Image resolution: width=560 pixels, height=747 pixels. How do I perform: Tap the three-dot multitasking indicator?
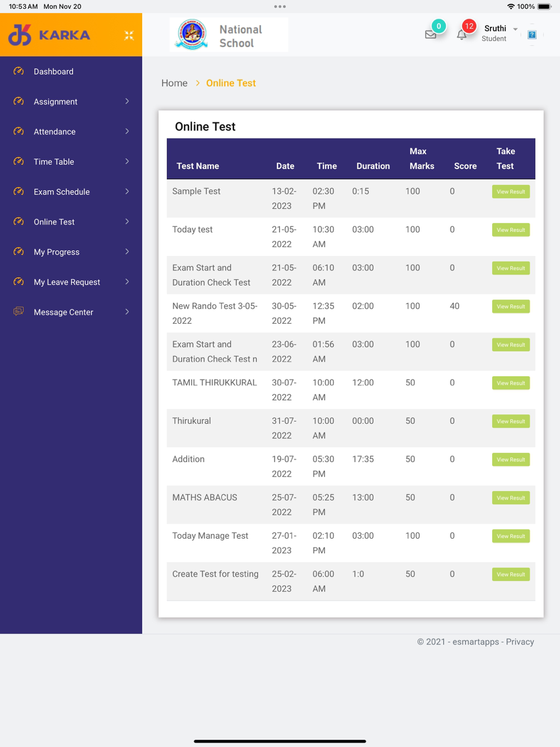coord(280,7)
